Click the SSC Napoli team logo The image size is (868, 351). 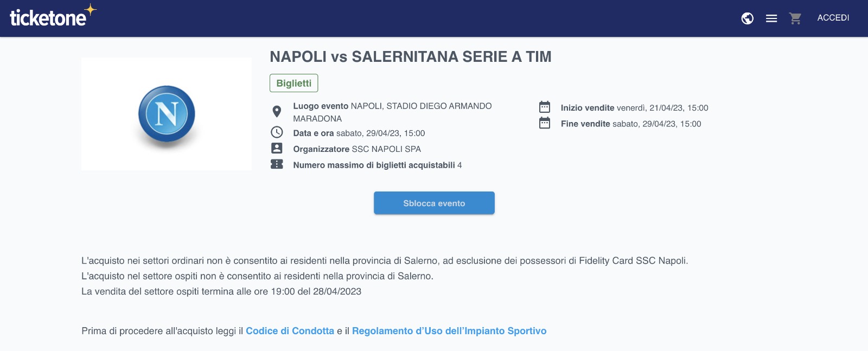pyautogui.click(x=167, y=114)
